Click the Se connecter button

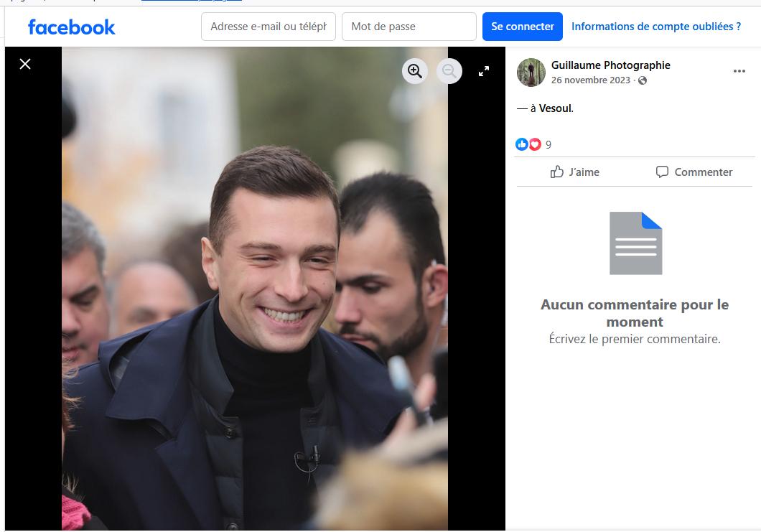point(522,27)
